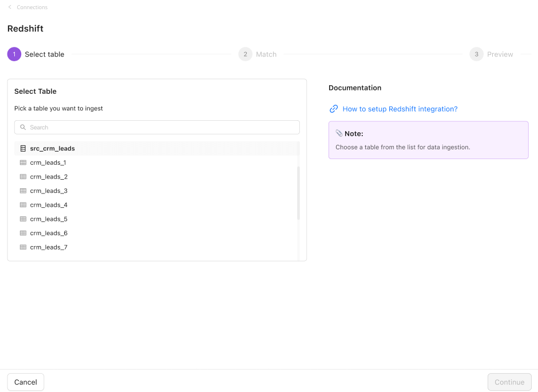Pick the crm_leads_6 table entry
The width and height of the screenshot is (538, 392).
click(49, 233)
